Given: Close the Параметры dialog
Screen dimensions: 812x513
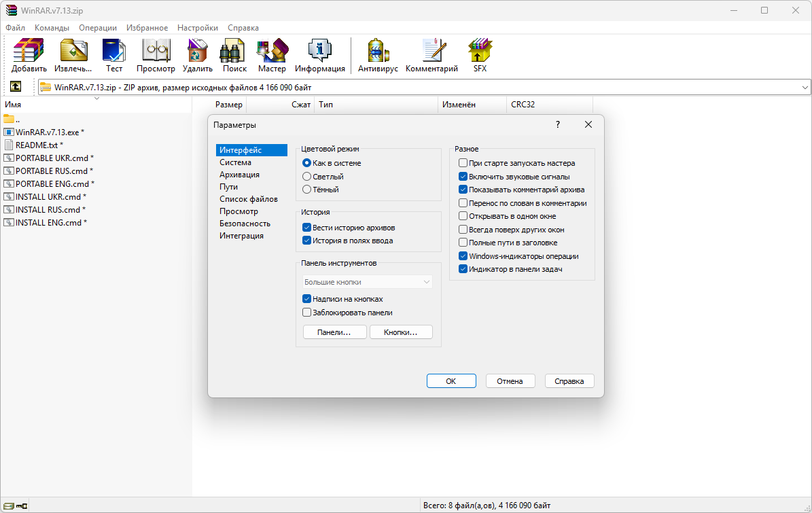Looking at the screenshot, I should tap(588, 124).
